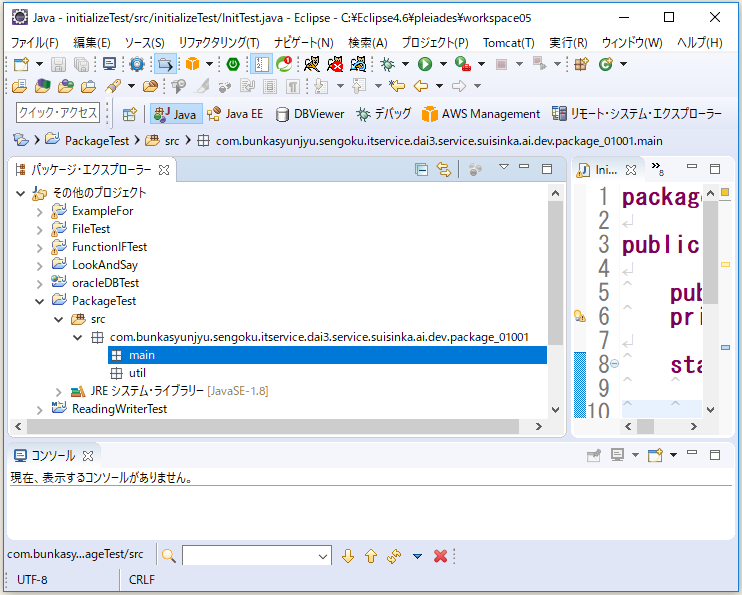
Task: Click the Stop Tomcat icon with red X
Action: (335, 64)
